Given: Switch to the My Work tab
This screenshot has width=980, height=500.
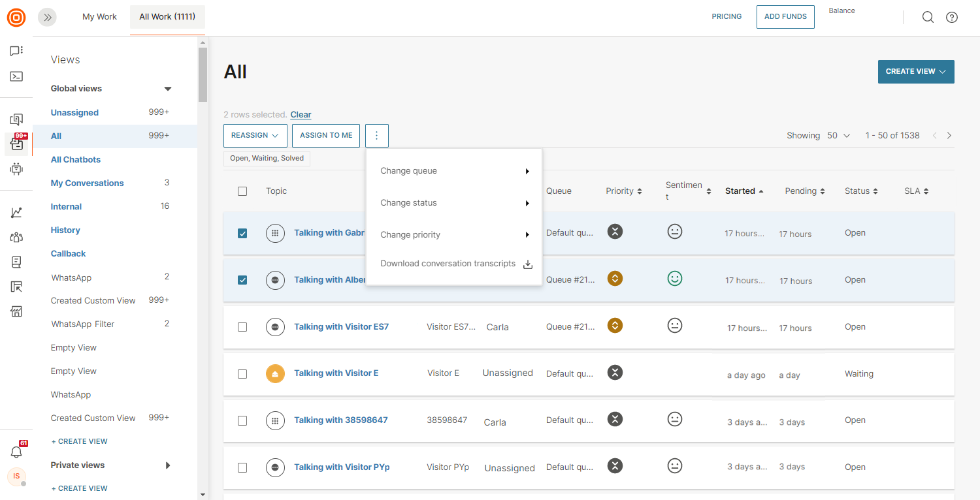Looking at the screenshot, I should click(99, 17).
